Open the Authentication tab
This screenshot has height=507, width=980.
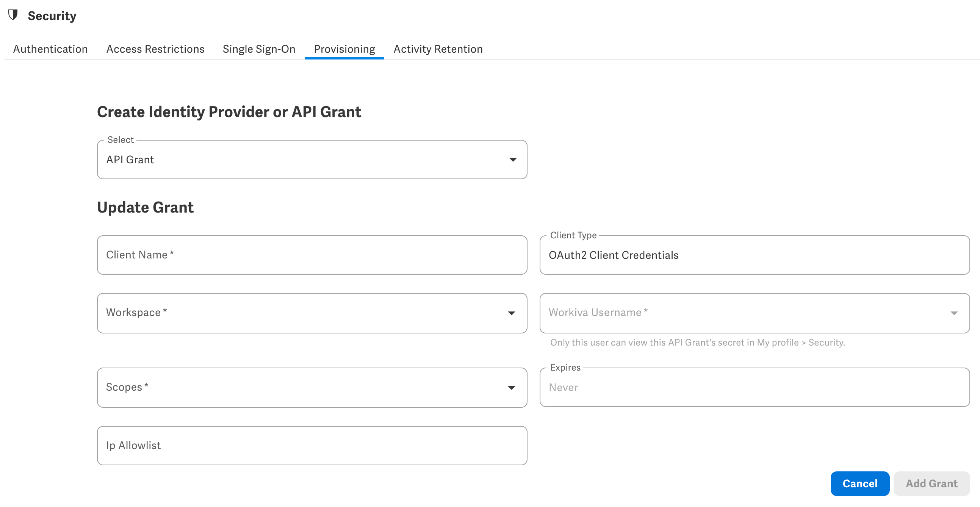[x=51, y=49]
